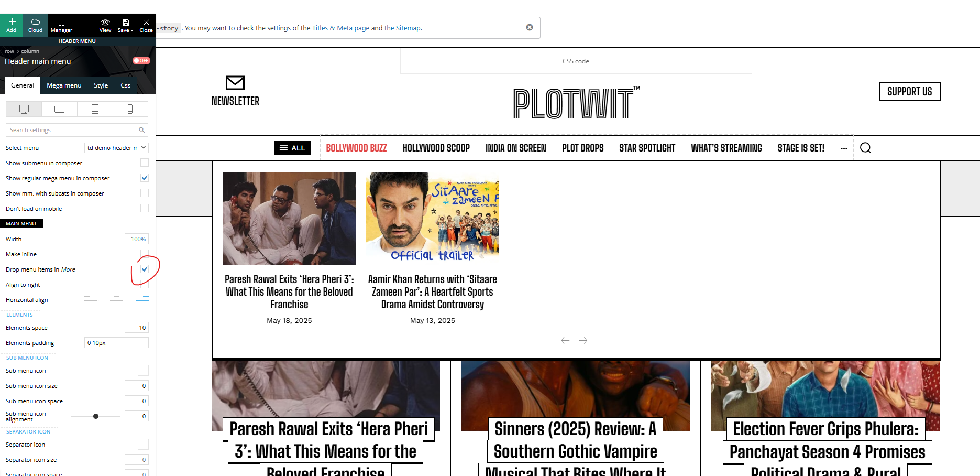
Task: Open the General tab
Action: click(23, 85)
